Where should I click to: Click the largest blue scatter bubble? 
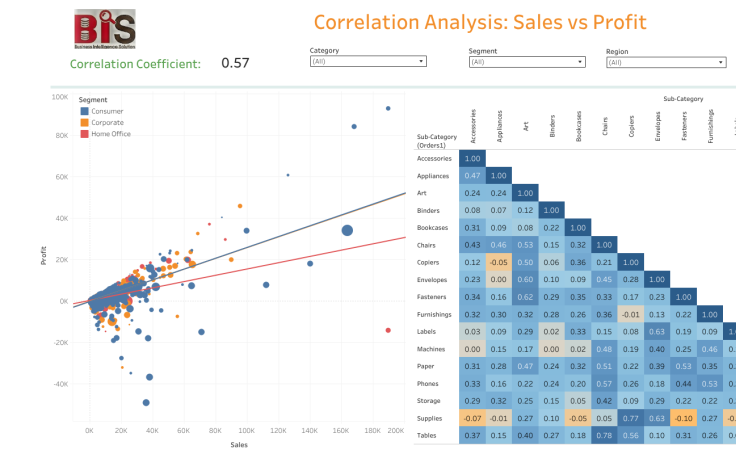pos(347,231)
